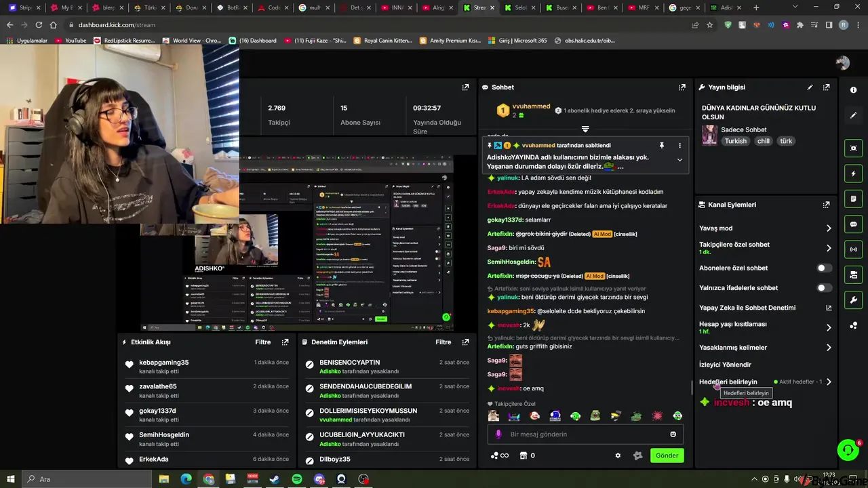Pop out the Etkinlik Akışı panel

point(285,342)
